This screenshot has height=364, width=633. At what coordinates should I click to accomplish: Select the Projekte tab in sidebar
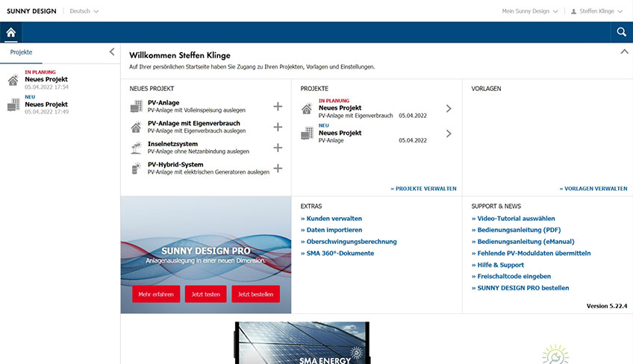click(x=21, y=52)
